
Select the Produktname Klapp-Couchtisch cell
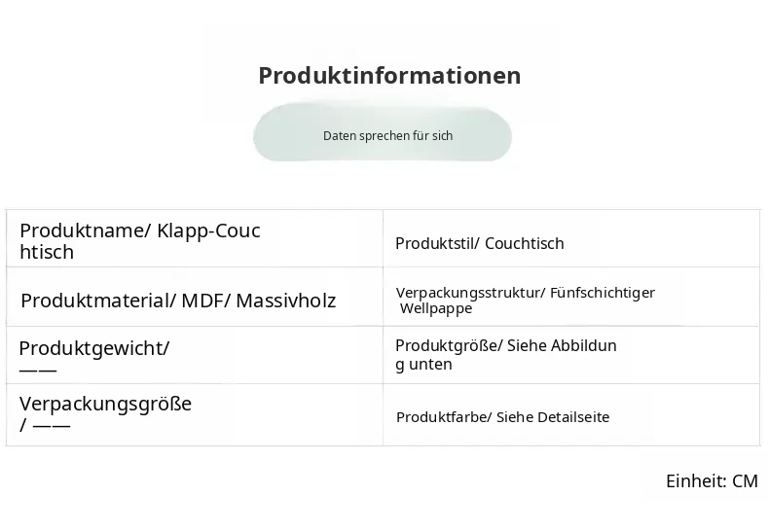click(x=195, y=239)
